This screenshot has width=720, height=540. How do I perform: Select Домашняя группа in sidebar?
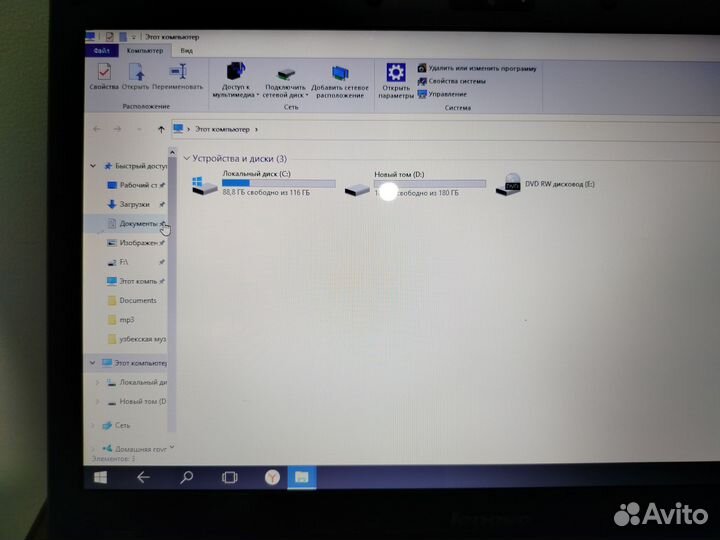tap(135, 449)
